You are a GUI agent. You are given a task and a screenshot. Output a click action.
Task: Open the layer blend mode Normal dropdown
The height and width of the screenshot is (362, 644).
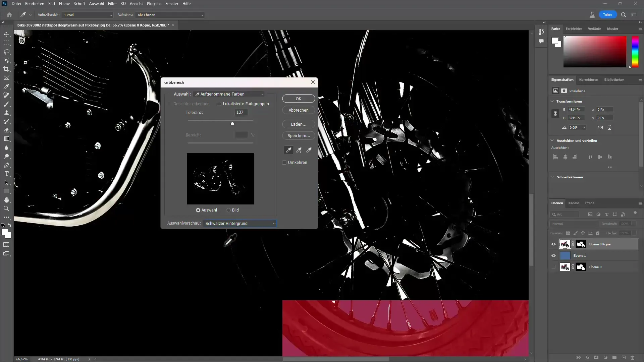coord(574,224)
